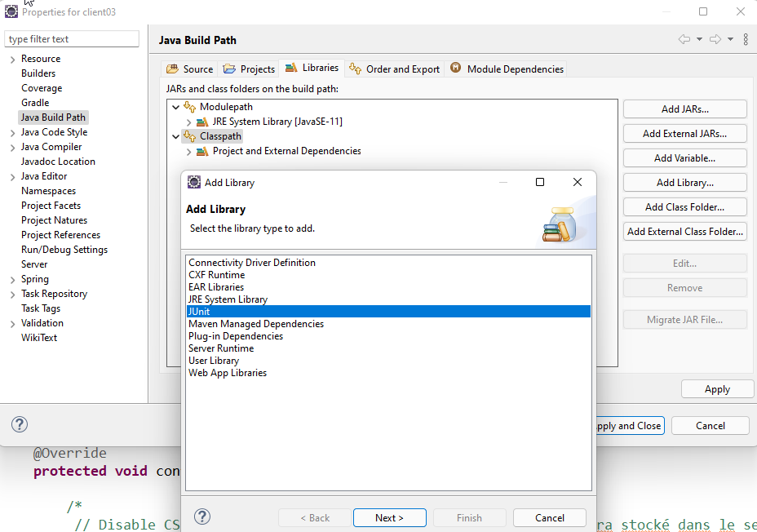Switch to Module Dependencies tab
This screenshot has width=757, height=532.
coord(507,69)
